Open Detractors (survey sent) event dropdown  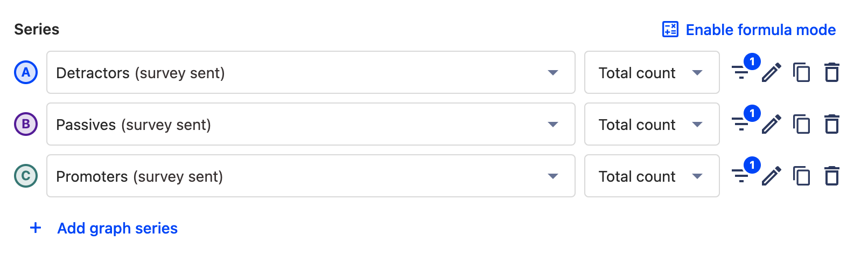[311, 72]
